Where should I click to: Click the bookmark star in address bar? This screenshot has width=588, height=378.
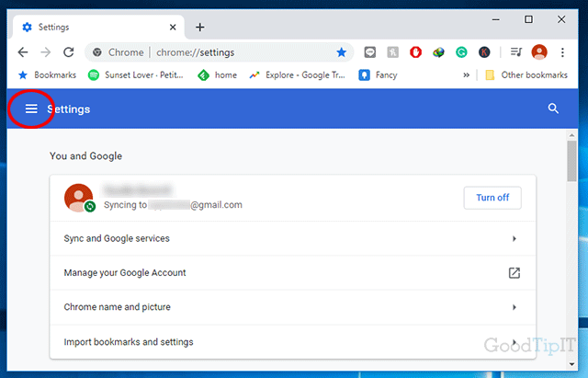[341, 52]
